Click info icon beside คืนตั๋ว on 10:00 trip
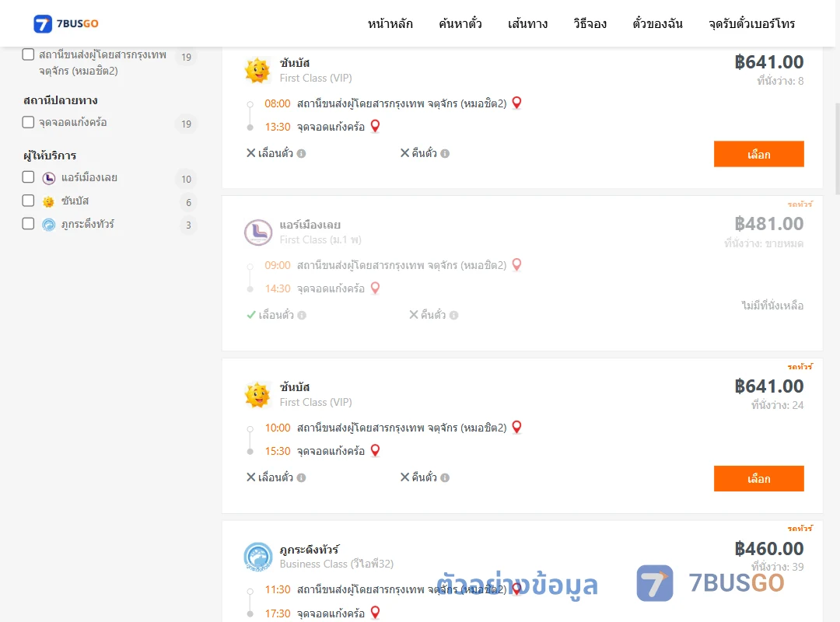Viewport: 840px width, 622px height. 445,478
